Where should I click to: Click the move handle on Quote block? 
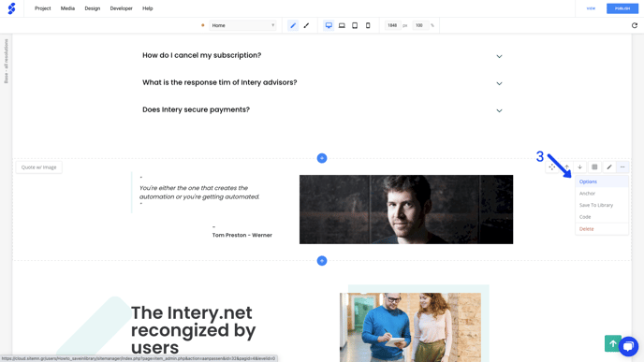point(552,167)
